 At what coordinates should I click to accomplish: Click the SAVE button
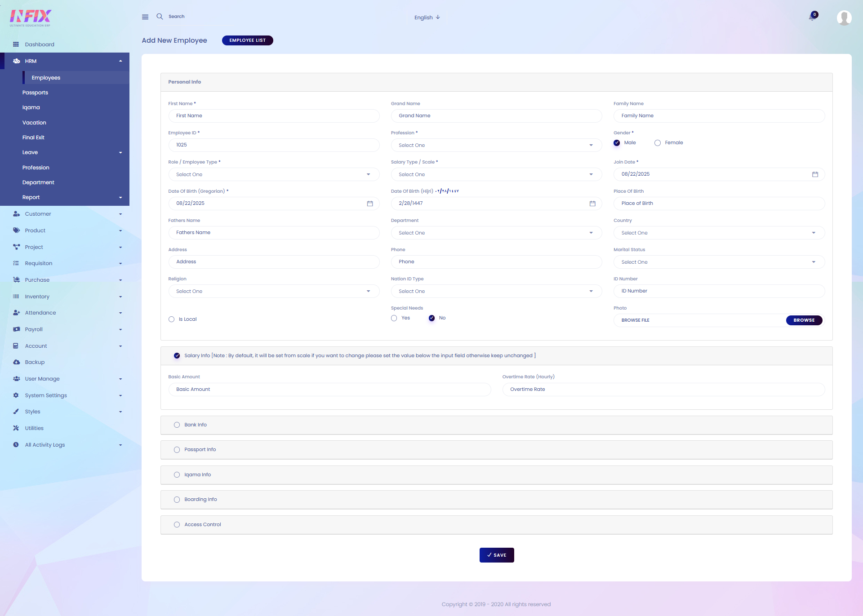[x=497, y=555]
